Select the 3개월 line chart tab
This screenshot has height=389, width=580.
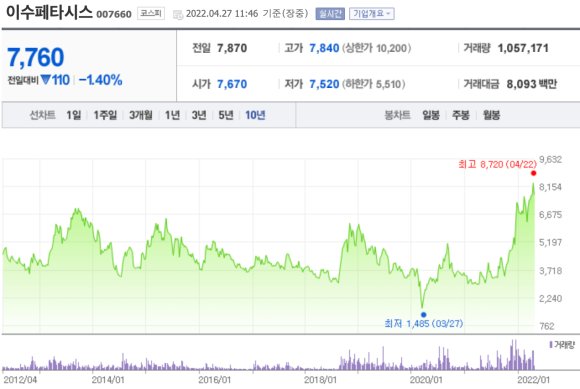[141, 115]
